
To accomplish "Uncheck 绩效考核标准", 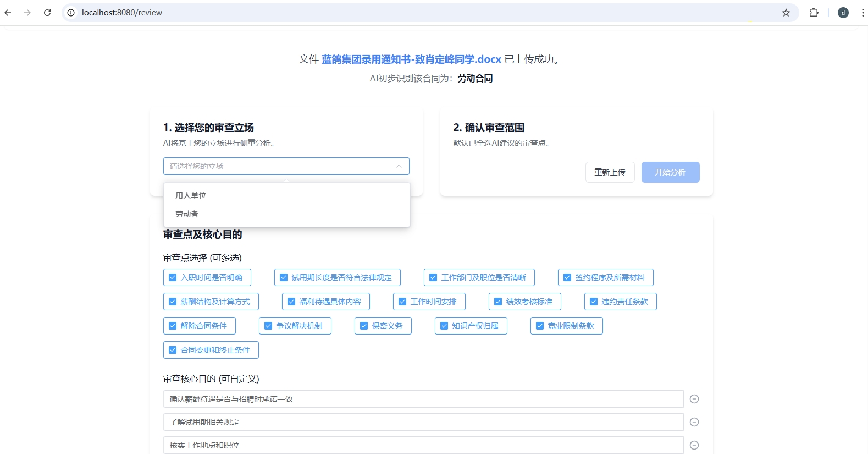I will (x=525, y=302).
